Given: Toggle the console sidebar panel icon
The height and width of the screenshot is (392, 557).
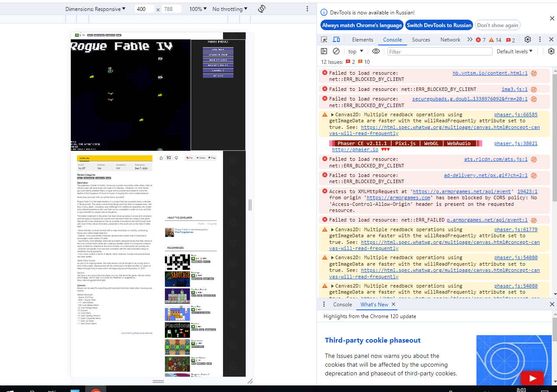Looking at the screenshot, I should coord(324,51).
